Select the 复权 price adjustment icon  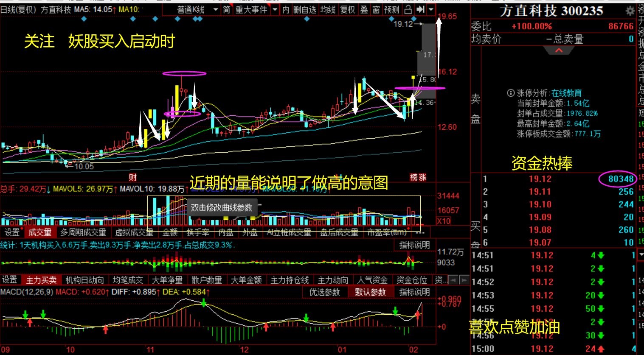348,9
